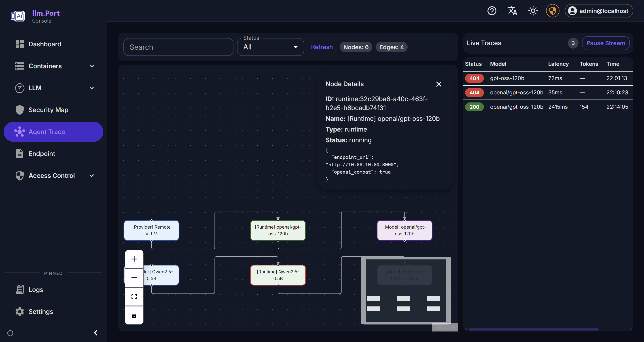The height and width of the screenshot is (342, 644).
Task: Click the fit view graph control
Action: coord(134,297)
